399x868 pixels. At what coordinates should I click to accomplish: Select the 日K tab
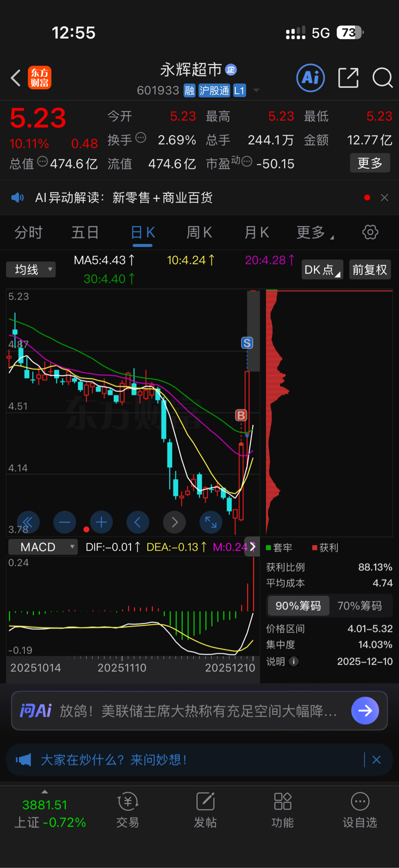pyautogui.click(x=142, y=232)
